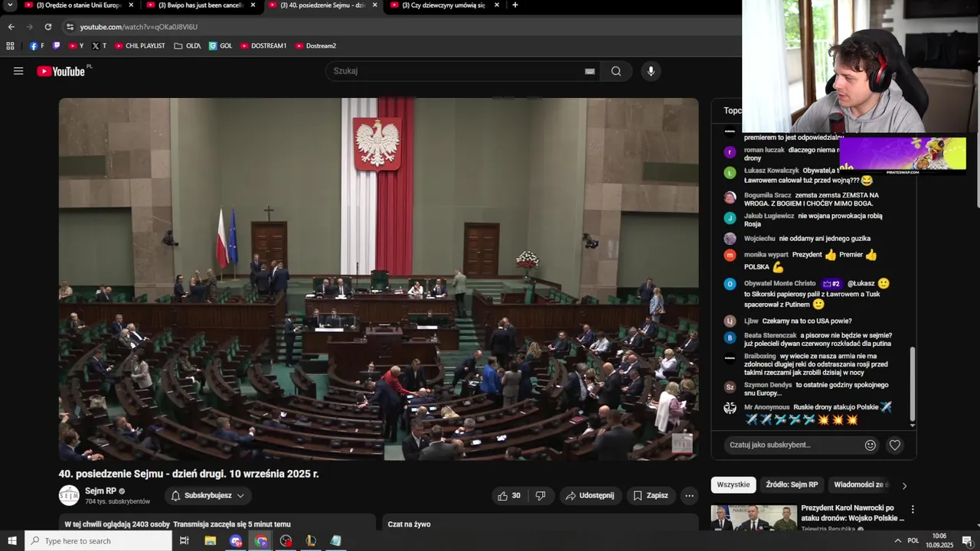980x551 pixels.
Task: Open the Windows Start menu
Action: pos(12,541)
